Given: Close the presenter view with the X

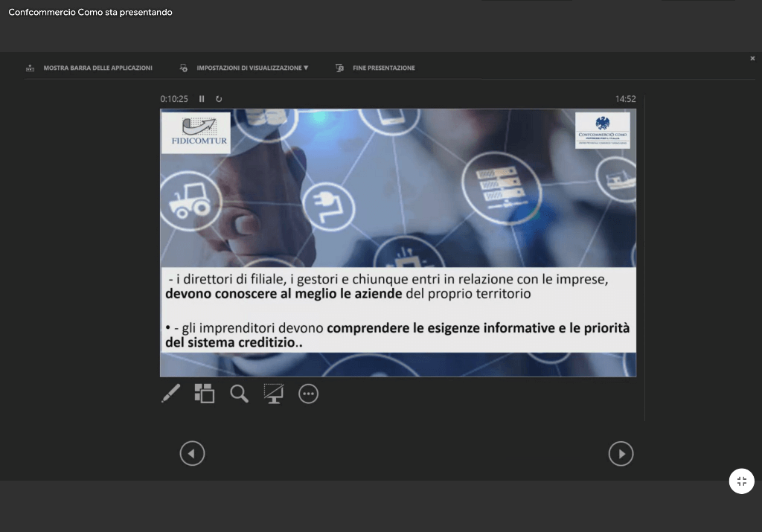Looking at the screenshot, I should (752, 58).
